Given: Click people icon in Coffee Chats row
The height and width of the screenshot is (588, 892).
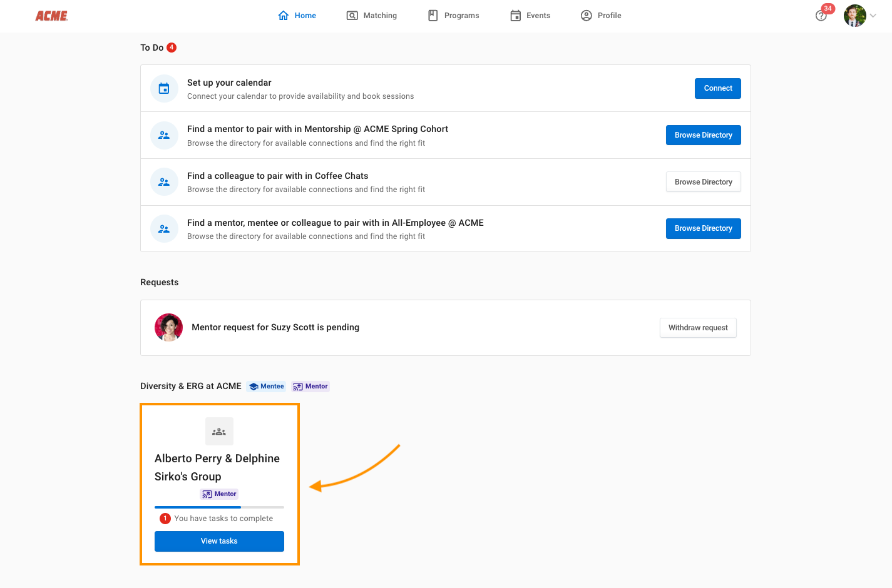Looking at the screenshot, I should [x=164, y=182].
